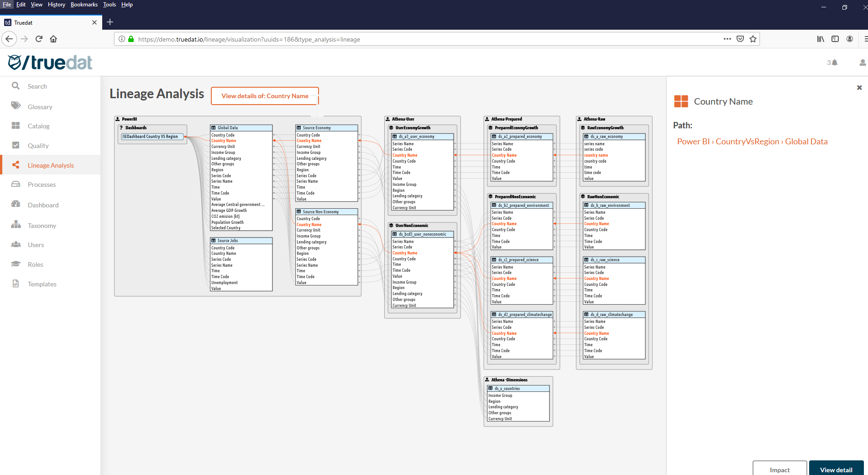Open the View menu
The height and width of the screenshot is (475, 868).
(x=37, y=5)
